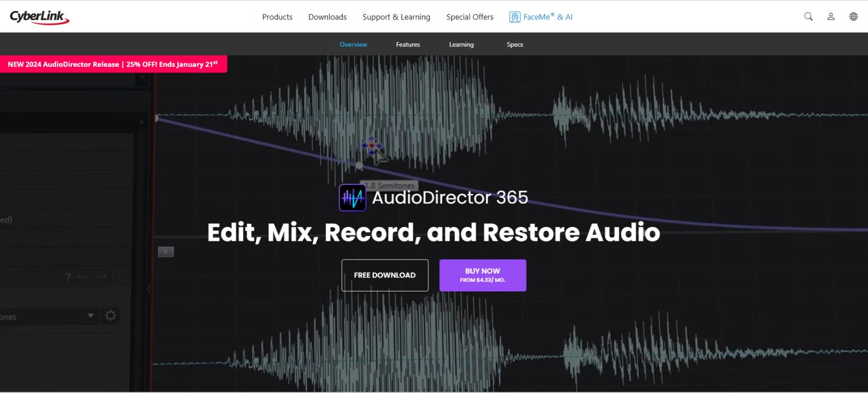Expand the dropdown arrow next to the gear
Screen dimensions: 868x393
pyautogui.click(x=91, y=316)
